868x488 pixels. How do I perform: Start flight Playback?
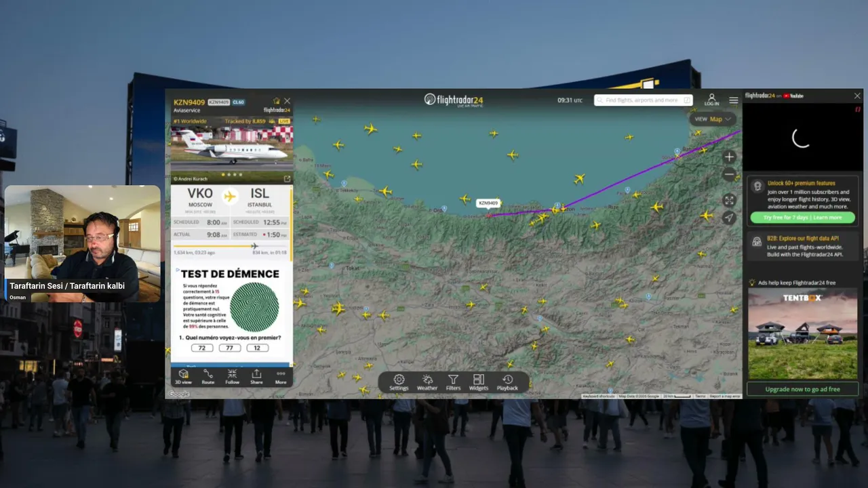507,383
